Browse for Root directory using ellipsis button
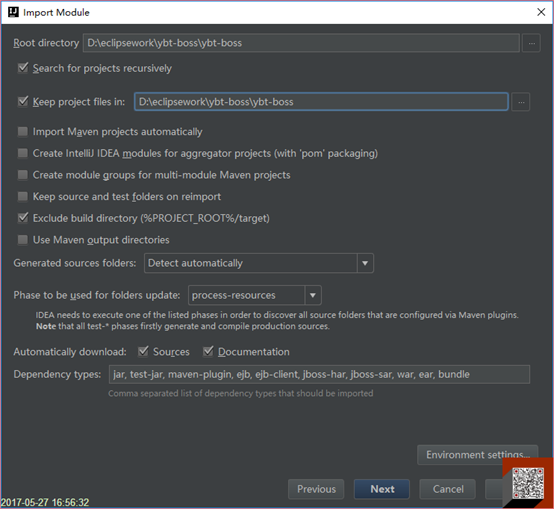The height and width of the screenshot is (509, 554). click(531, 43)
